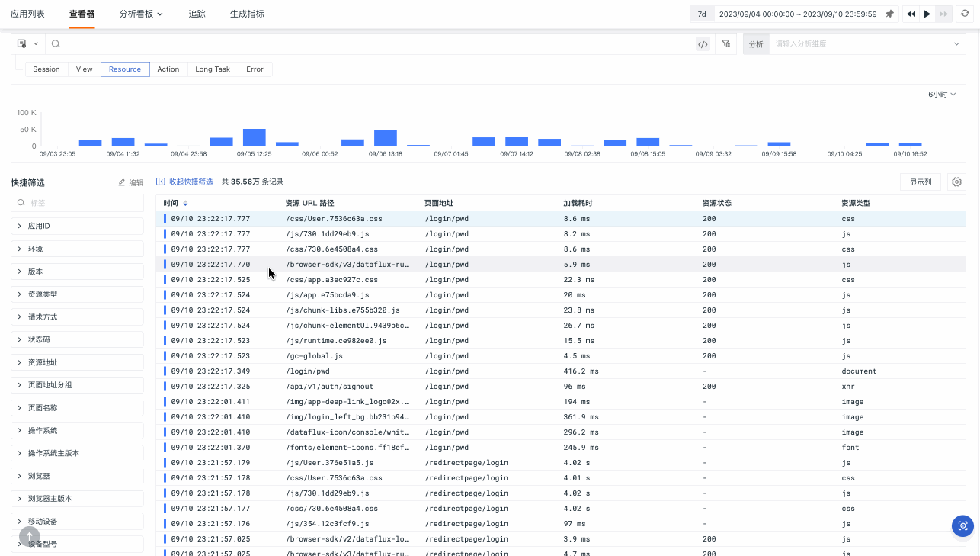Open the 追踪 tab
Viewport: 980px width, 556px height.
coord(197,14)
